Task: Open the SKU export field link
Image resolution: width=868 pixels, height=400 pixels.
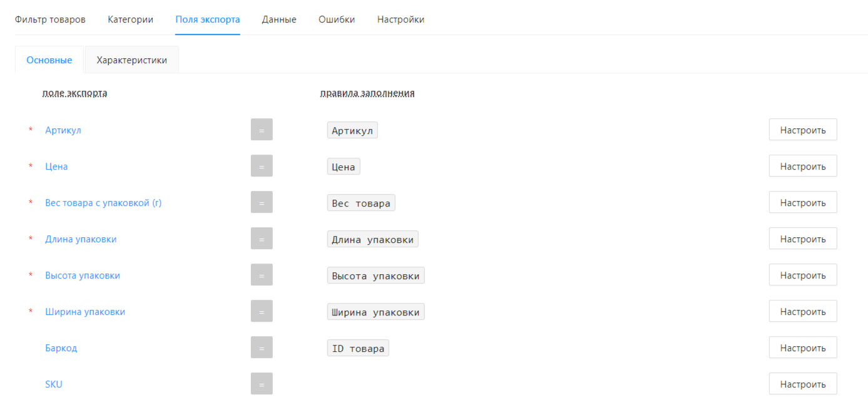Action: [54, 384]
